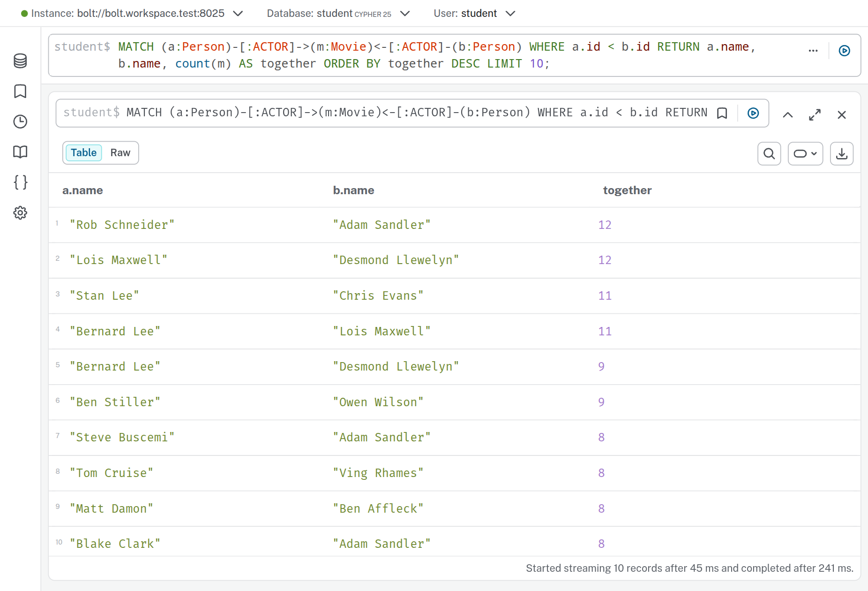Viewport: 868px width, 591px height.
Task: Open saved Cypher bookmarks in sidebar
Action: tap(20, 91)
